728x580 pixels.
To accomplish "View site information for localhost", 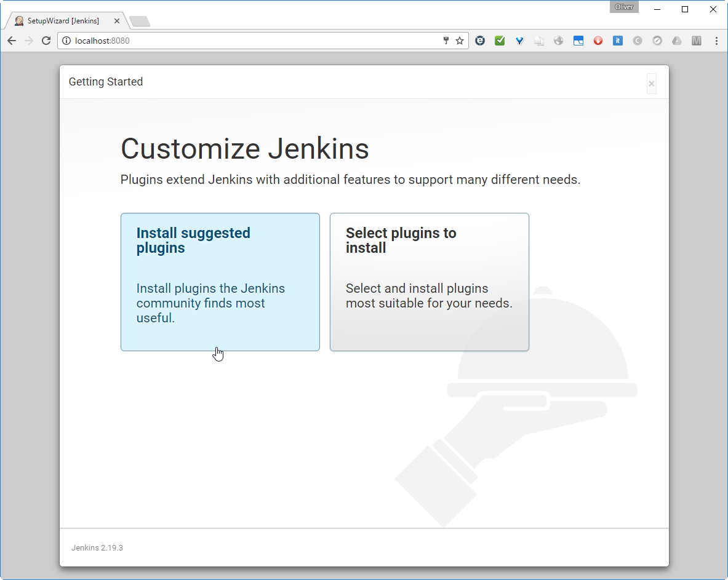I will 66,41.
